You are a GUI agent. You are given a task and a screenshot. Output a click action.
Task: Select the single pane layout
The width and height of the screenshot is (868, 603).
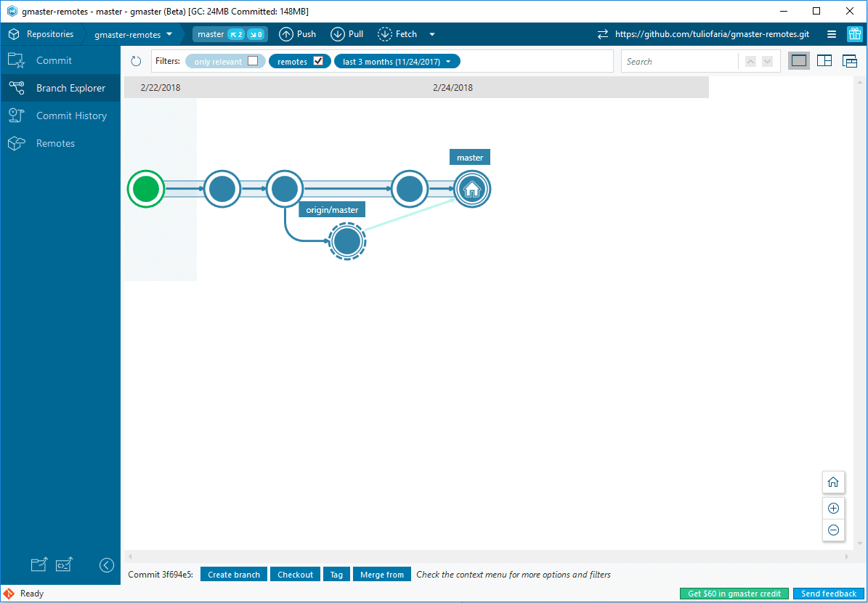[x=799, y=61]
